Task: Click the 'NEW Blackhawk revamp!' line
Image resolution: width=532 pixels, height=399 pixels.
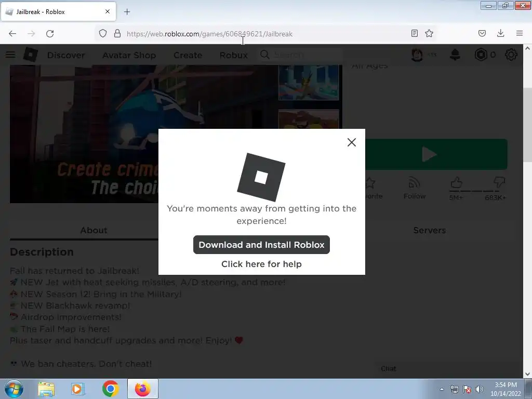Action: click(70, 305)
